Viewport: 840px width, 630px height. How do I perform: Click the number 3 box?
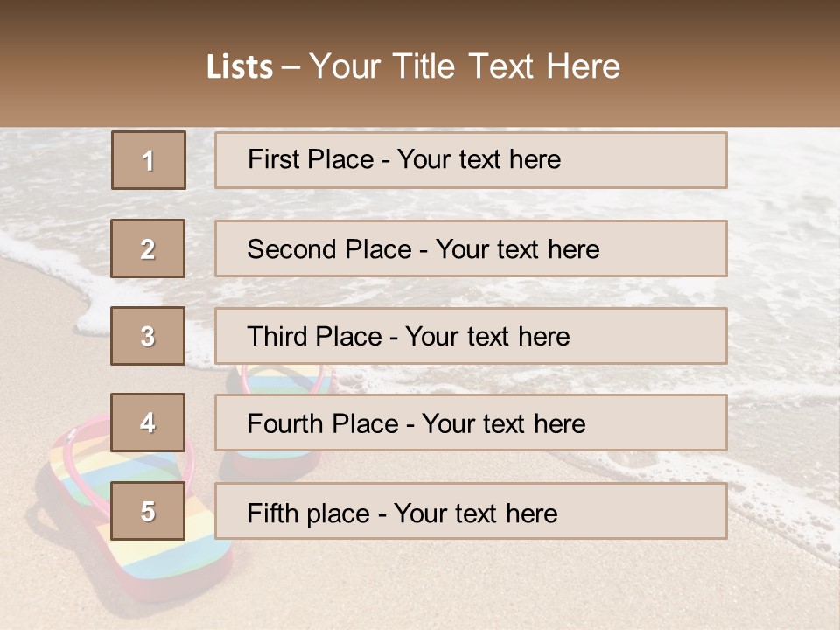coord(149,336)
